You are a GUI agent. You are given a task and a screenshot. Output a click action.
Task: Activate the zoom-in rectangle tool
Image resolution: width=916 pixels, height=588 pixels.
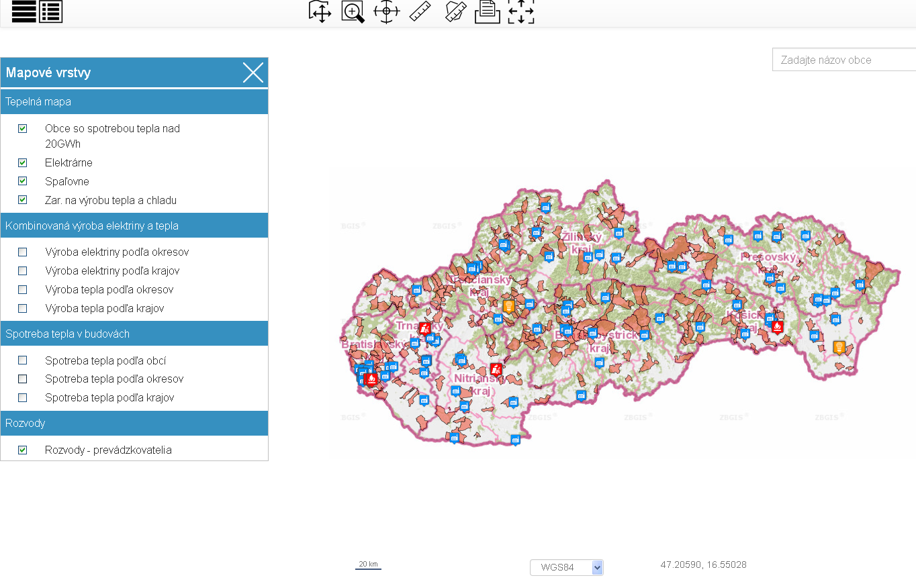click(353, 11)
